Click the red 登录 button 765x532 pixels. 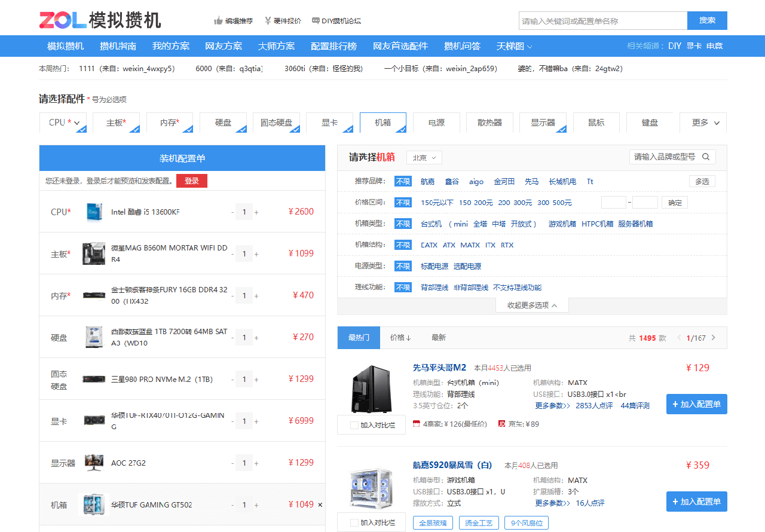[192, 181]
